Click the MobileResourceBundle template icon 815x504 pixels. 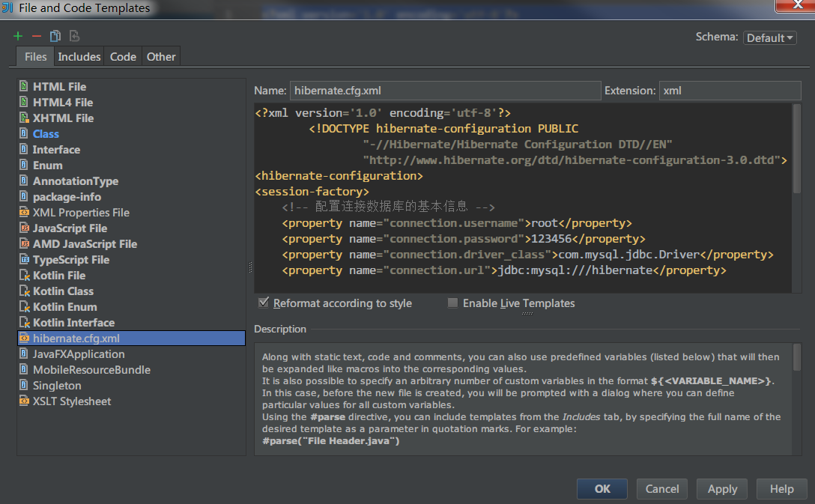point(24,369)
